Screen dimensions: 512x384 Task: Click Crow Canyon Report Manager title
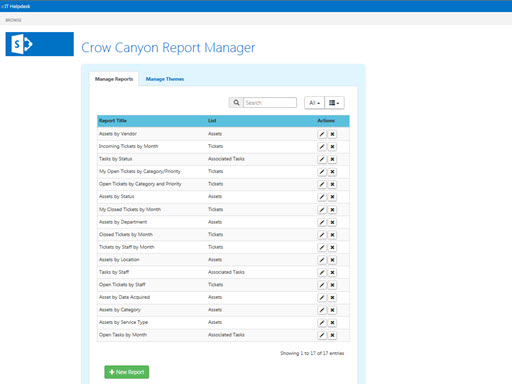[168, 47]
